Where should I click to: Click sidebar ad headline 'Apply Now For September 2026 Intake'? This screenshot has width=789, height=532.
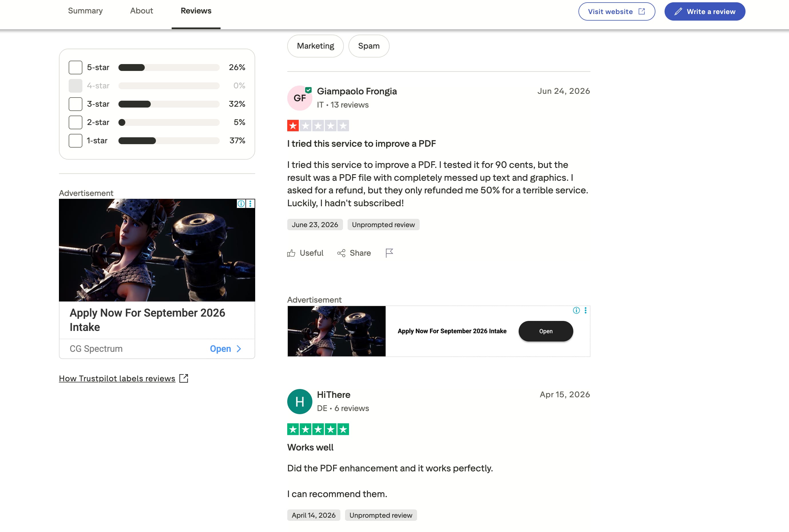click(147, 320)
